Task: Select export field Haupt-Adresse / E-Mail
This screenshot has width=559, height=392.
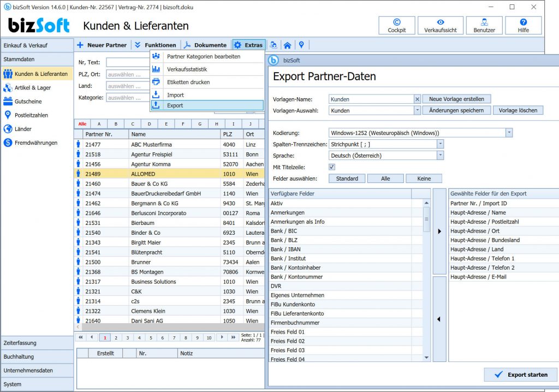Action: (503, 277)
